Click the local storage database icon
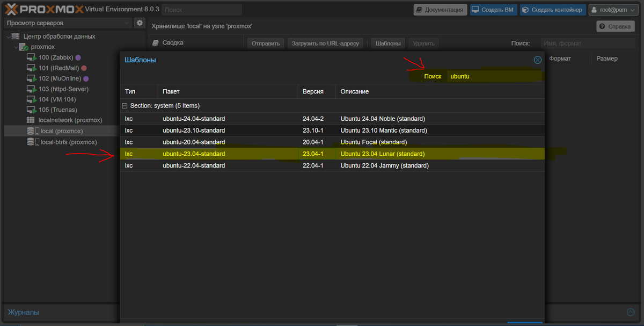This screenshot has width=644, height=326. (x=31, y=131)
